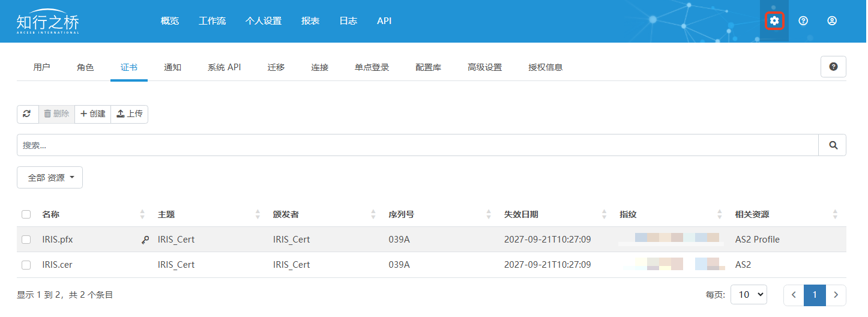Select the IRIS.pfx row checkbox

[x=26, y=240]
